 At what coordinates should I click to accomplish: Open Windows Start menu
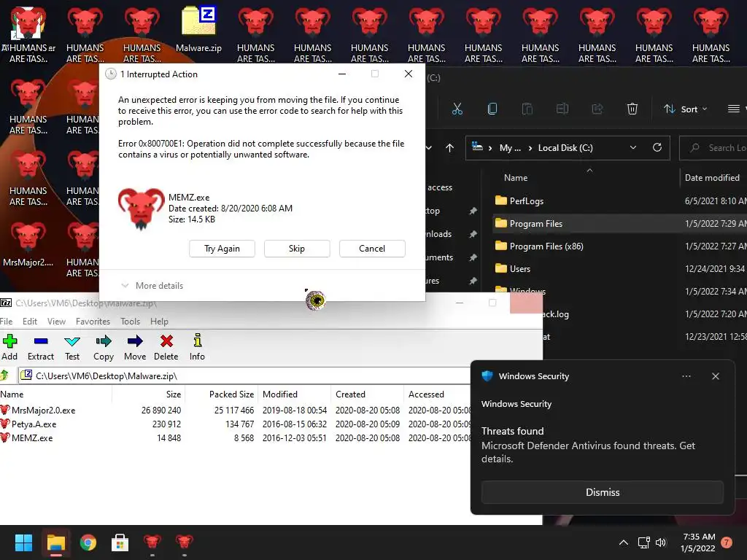23,542
